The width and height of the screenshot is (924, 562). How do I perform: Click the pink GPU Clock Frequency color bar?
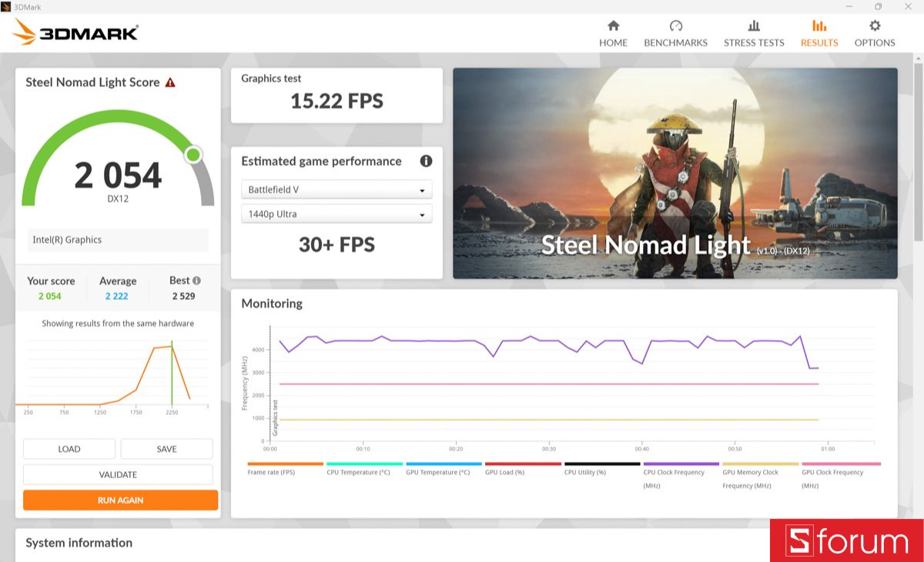841,463
